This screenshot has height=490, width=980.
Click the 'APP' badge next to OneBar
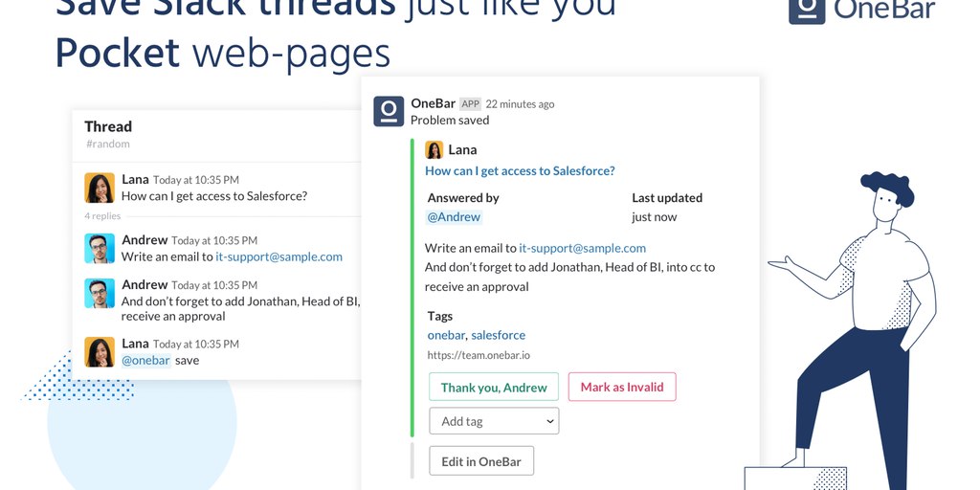(470, 103)
